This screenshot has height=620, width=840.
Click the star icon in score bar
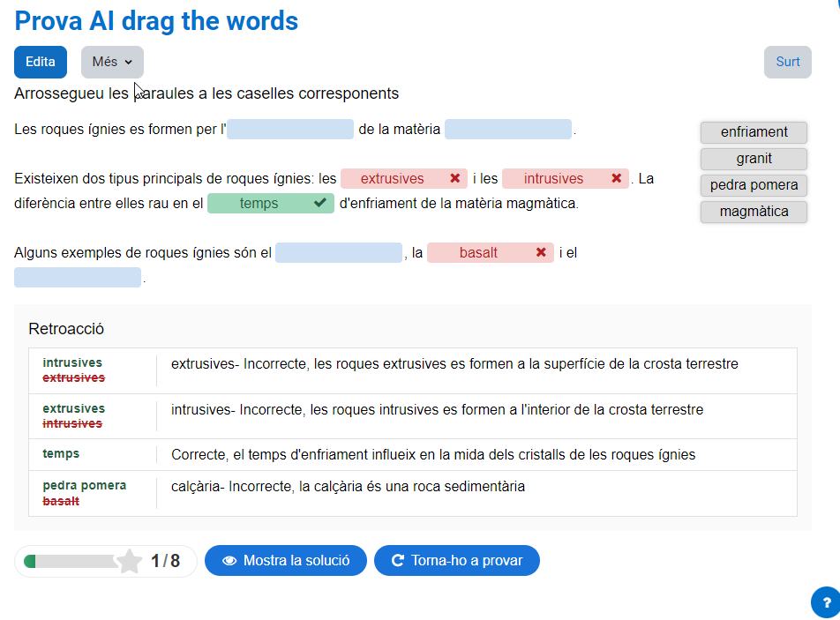click(x=130, y=561)
